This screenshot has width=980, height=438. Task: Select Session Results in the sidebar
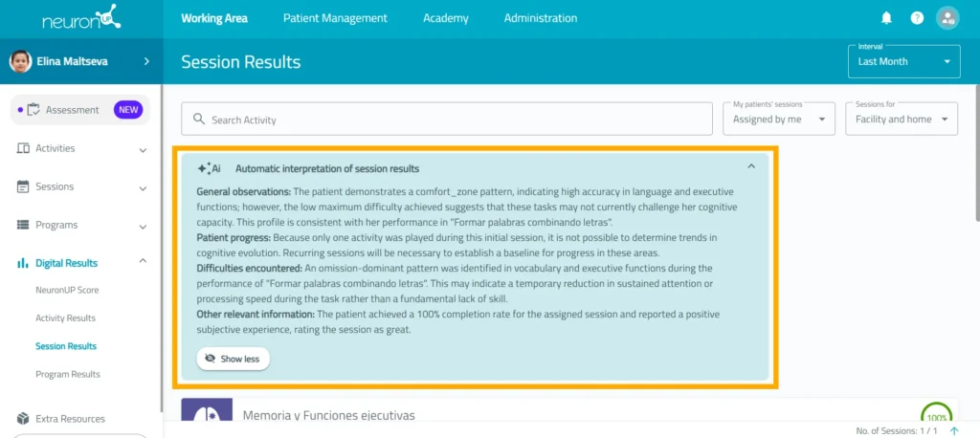66,346
